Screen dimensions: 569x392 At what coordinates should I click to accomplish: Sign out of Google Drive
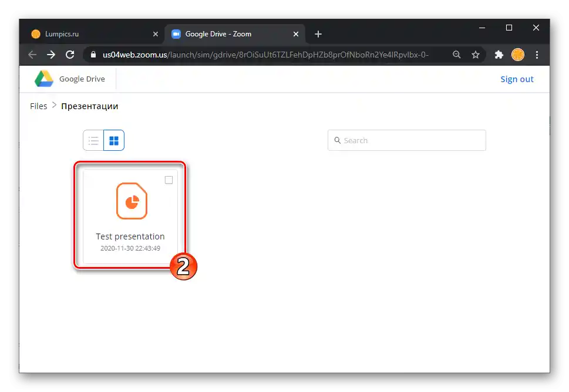(517, 79)
